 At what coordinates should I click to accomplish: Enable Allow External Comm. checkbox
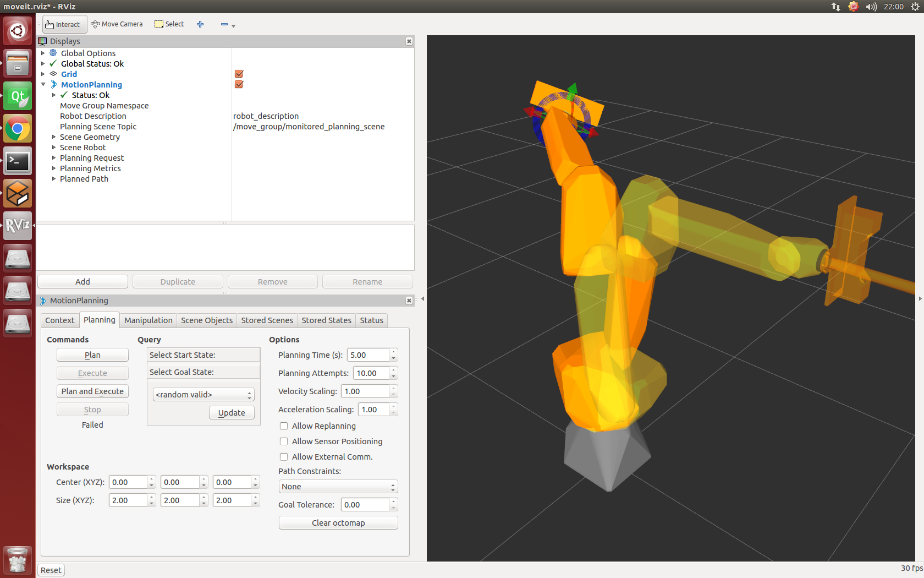(x=284, y=457)
